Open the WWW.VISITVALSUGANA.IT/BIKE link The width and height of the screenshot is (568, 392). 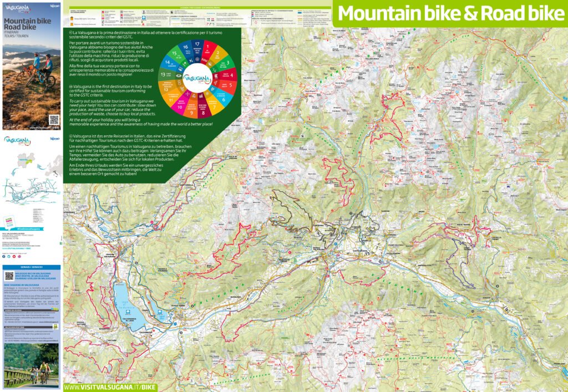pos(110,388)
